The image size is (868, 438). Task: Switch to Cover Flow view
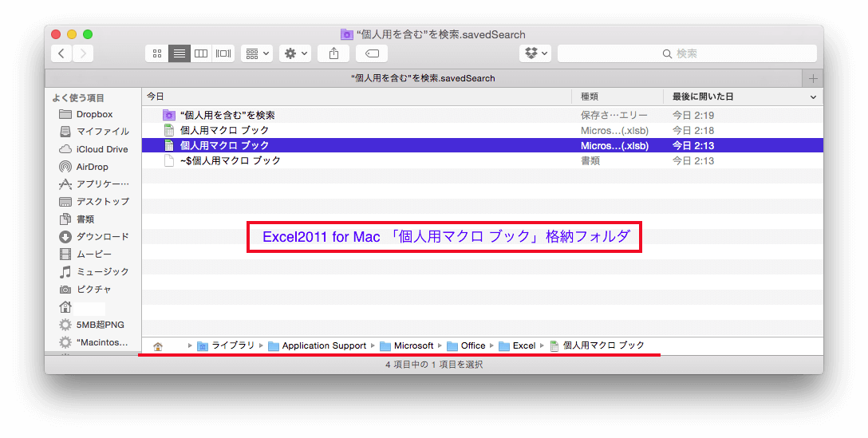tap(223, 53)
